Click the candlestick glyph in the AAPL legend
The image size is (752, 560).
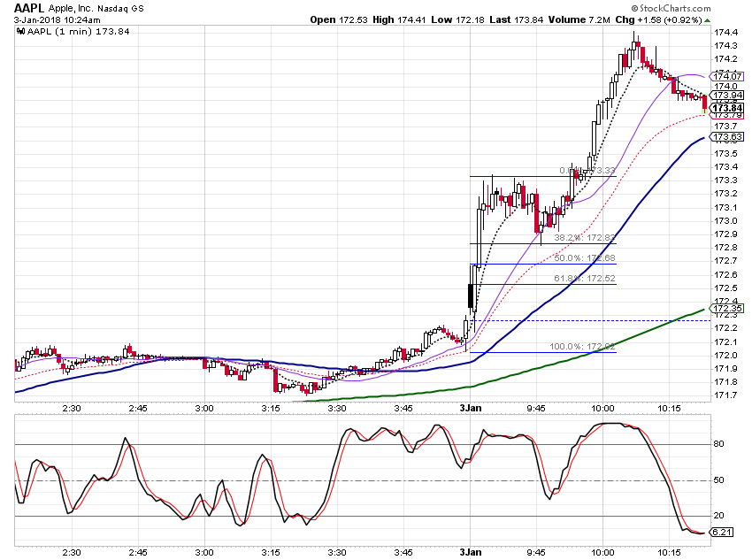tap(20, 32)
